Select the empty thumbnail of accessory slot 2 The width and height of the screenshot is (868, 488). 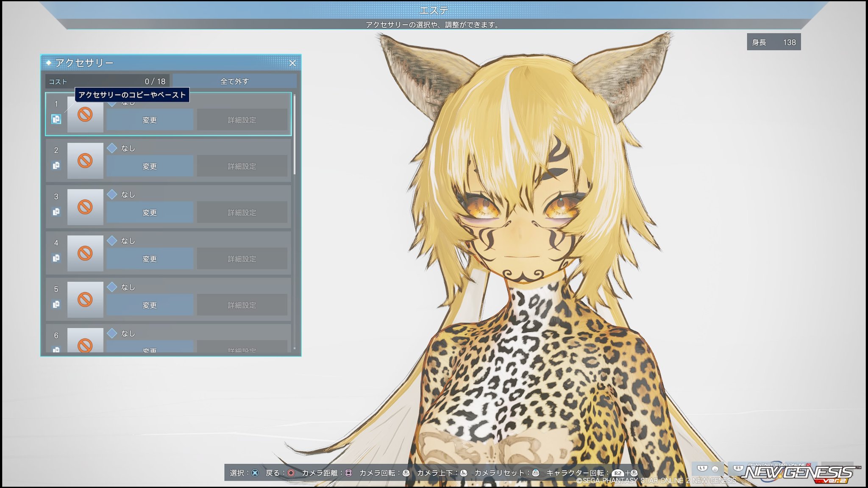pyautogui.click(x=85, y=161)
